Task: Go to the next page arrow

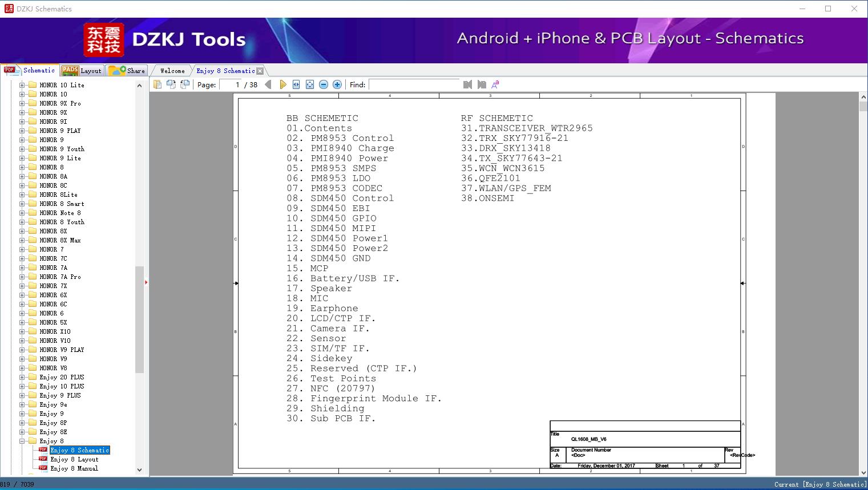Action: [282, 84]
